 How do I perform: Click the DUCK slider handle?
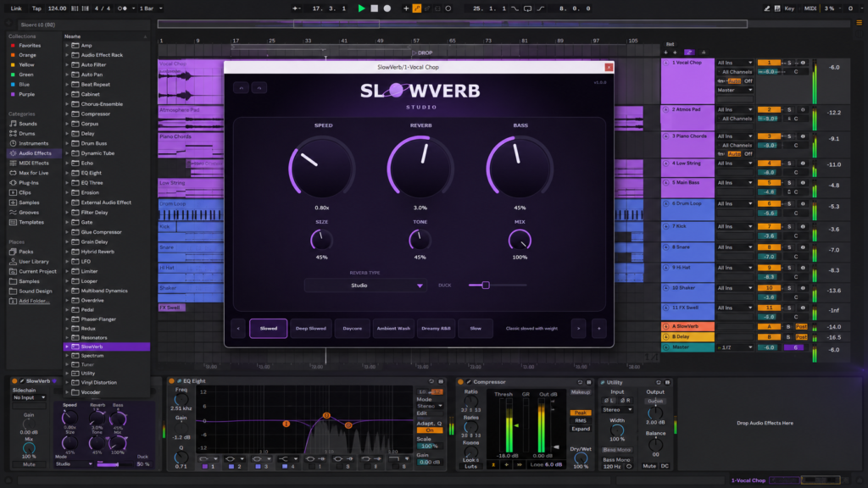tap(486, 285)
